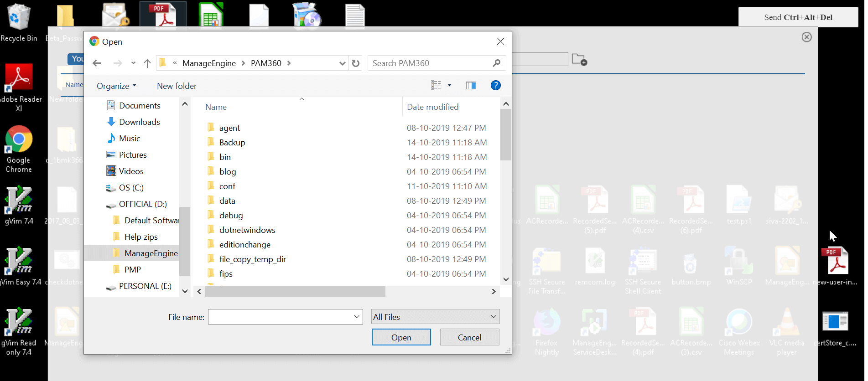Change the file list view layout

436,85
